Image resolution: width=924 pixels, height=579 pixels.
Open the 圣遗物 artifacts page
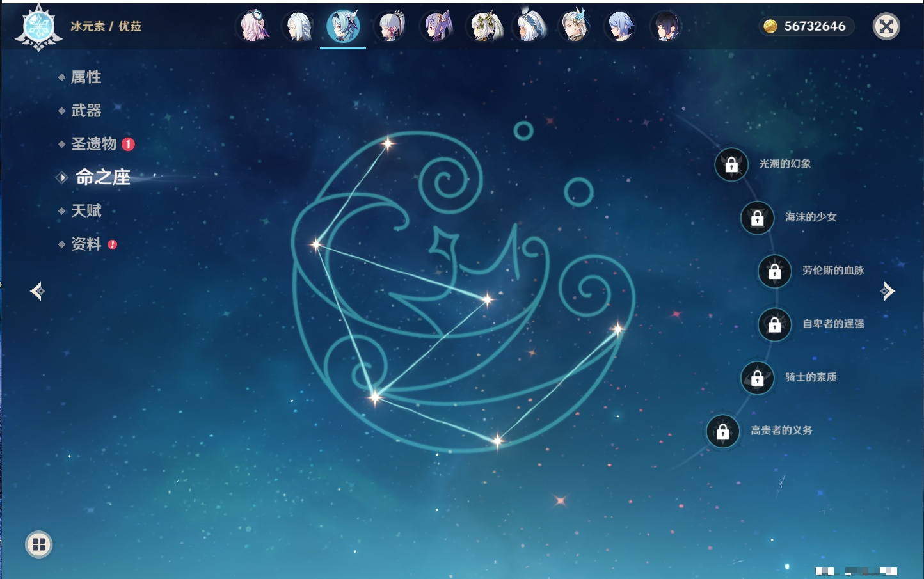pyautogui.click(x=93, y=144)
